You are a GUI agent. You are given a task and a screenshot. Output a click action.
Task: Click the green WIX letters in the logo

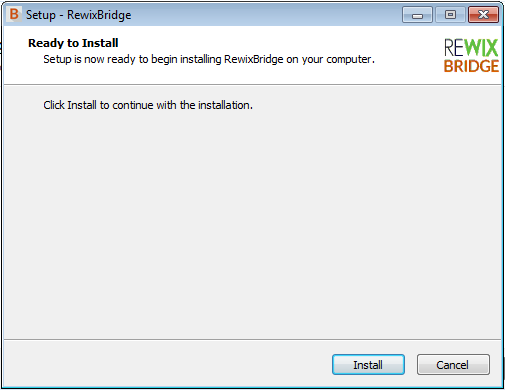click(x=481, y=48)
